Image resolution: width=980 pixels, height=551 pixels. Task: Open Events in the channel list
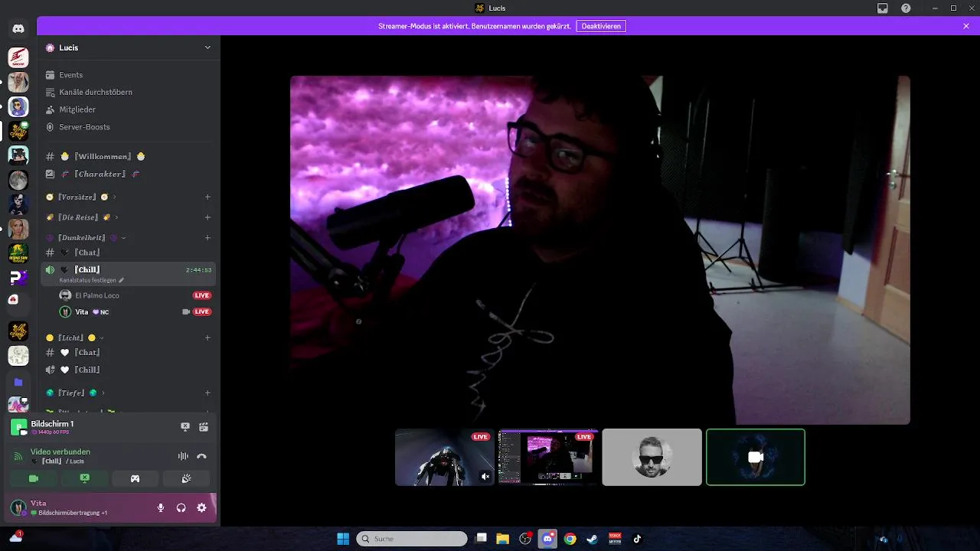129,75
